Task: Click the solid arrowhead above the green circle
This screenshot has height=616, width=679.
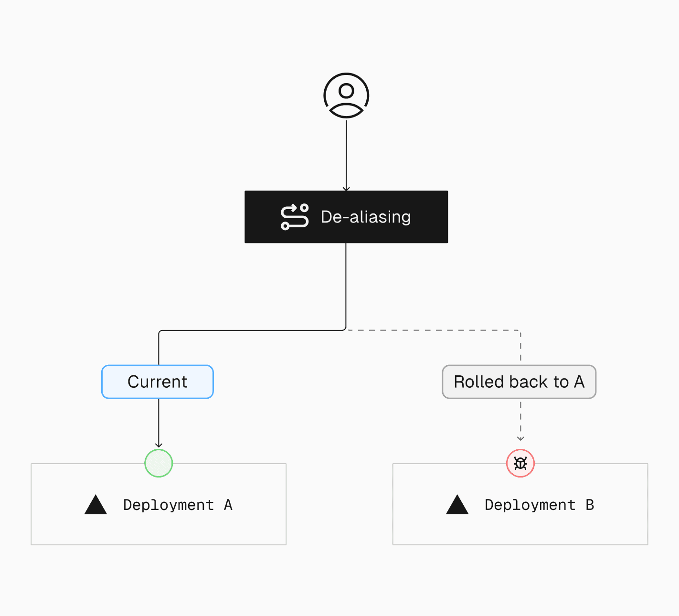Action: click(159, 445)
